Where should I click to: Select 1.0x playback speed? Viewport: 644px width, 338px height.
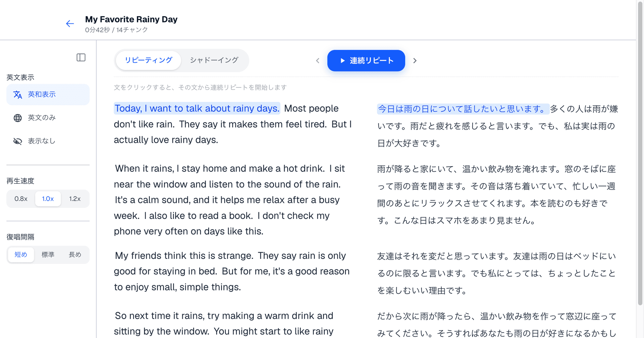tap(48, 199)
